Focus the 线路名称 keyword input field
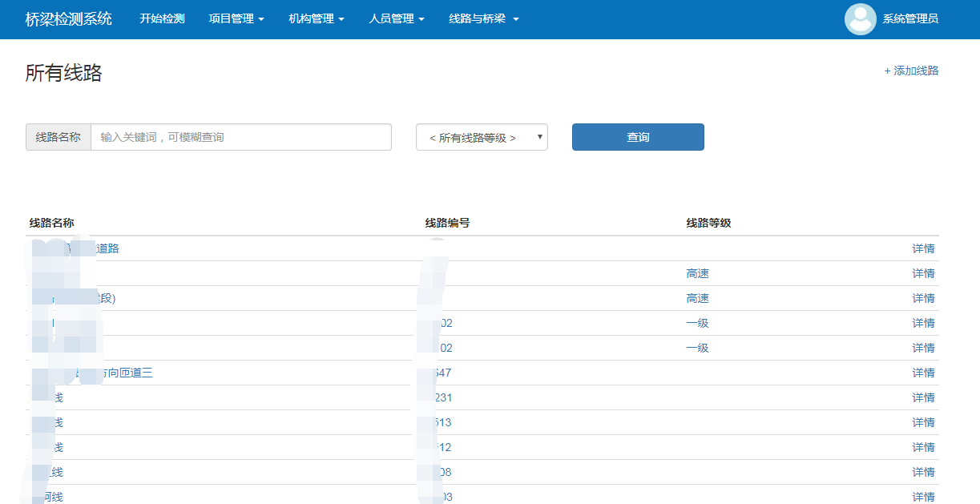This screenshot has width=980, height=504. (x=240, y=137)
